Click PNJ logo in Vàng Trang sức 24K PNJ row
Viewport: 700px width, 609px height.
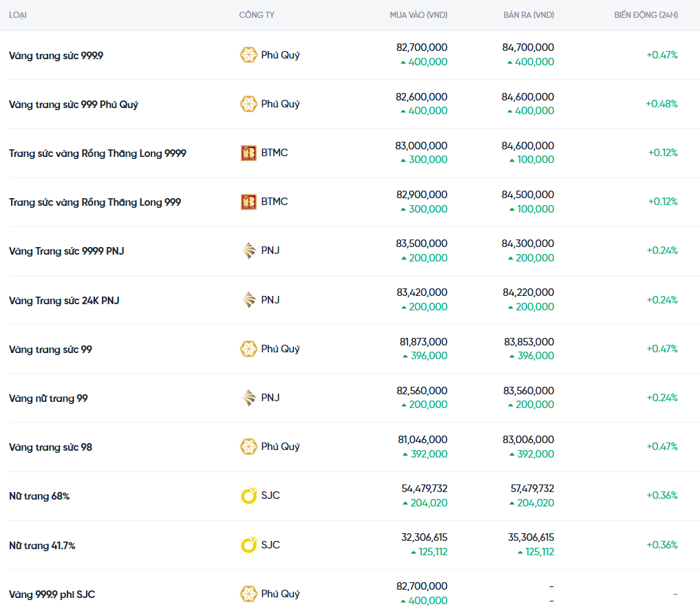point(248,299)
